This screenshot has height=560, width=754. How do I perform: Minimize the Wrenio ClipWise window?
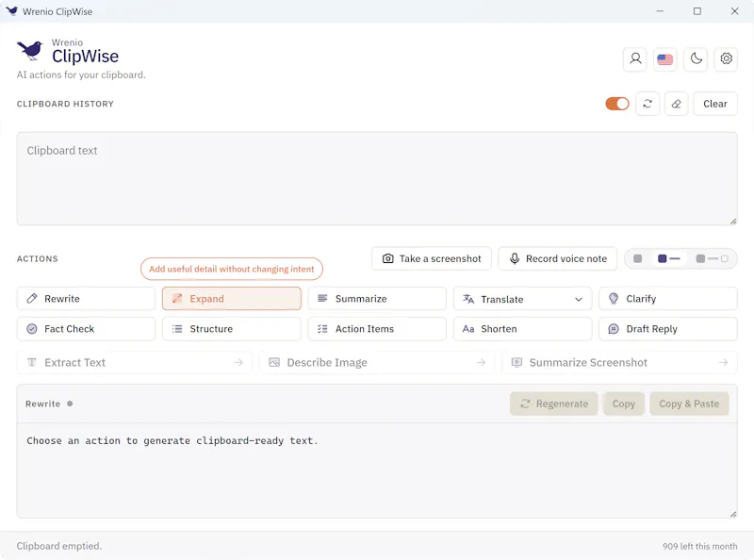coord(660,11)
